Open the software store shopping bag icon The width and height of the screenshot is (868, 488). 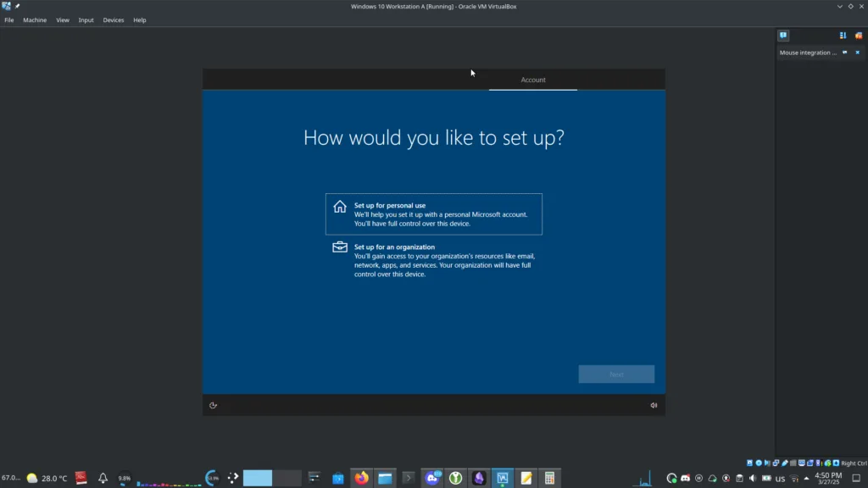(337, 478)
